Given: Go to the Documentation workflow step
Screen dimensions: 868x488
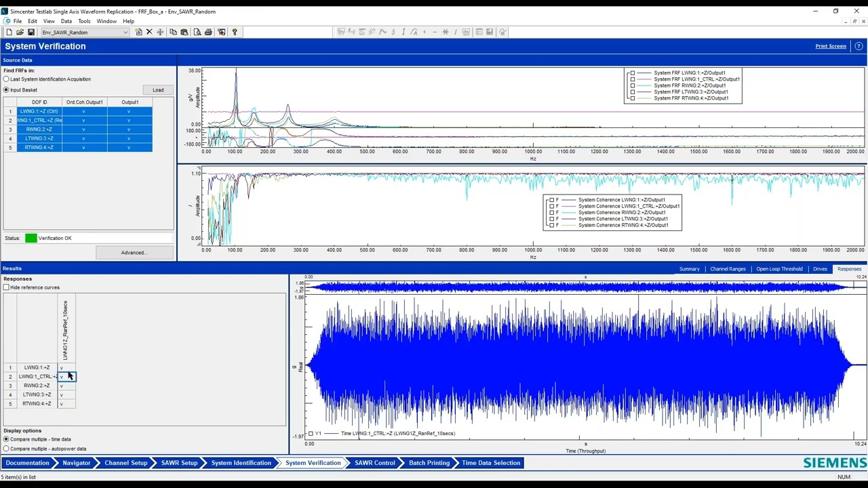Looking at the screenshot, I should 28,463.
